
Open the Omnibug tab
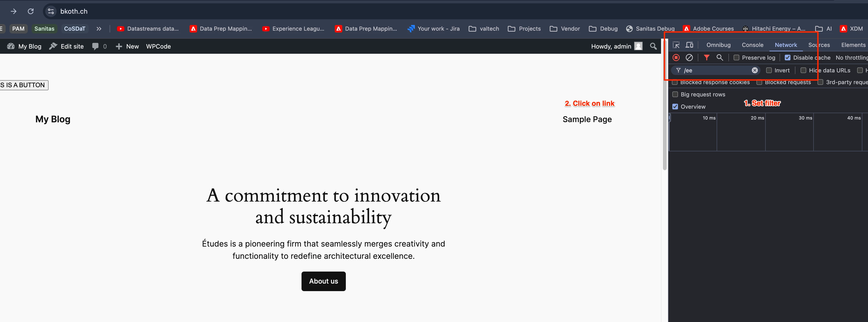pos(718,45)
